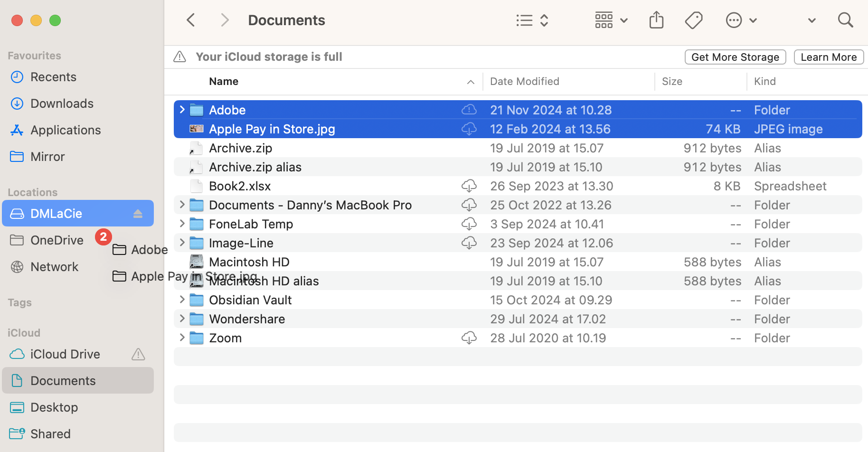
Task: Eject the DMLaCie drive
Action: point(138,213)
